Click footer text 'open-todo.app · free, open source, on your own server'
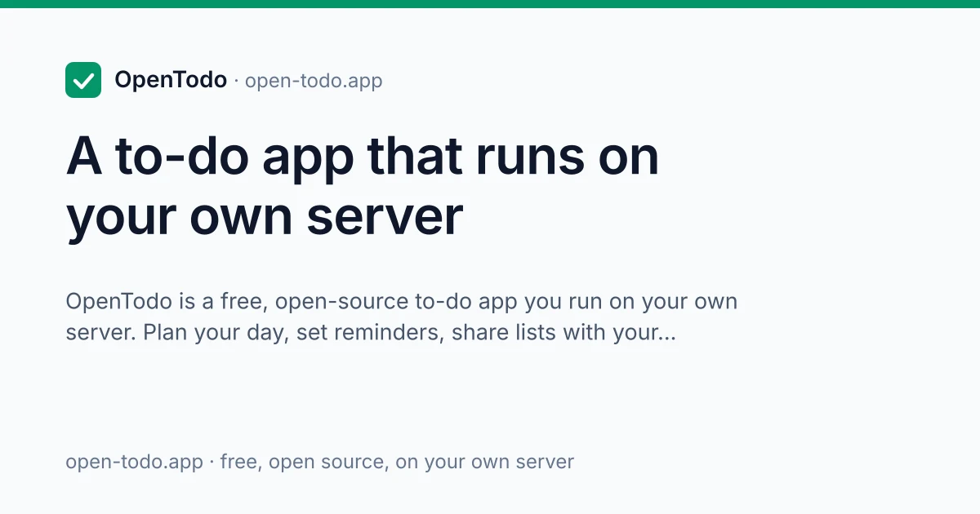980x514 pixels. [319, 462]
